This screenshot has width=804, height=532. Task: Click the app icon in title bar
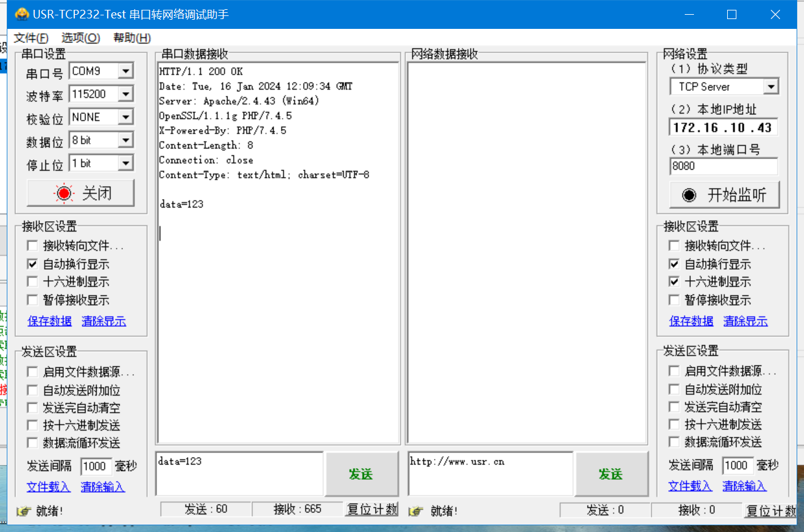[x=22, y=14]
